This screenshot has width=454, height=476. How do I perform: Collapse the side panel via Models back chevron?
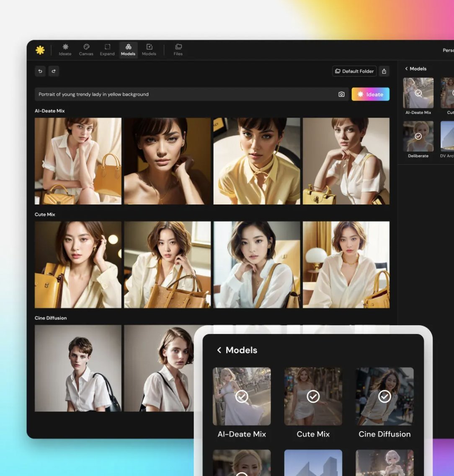tap(406, 69)
